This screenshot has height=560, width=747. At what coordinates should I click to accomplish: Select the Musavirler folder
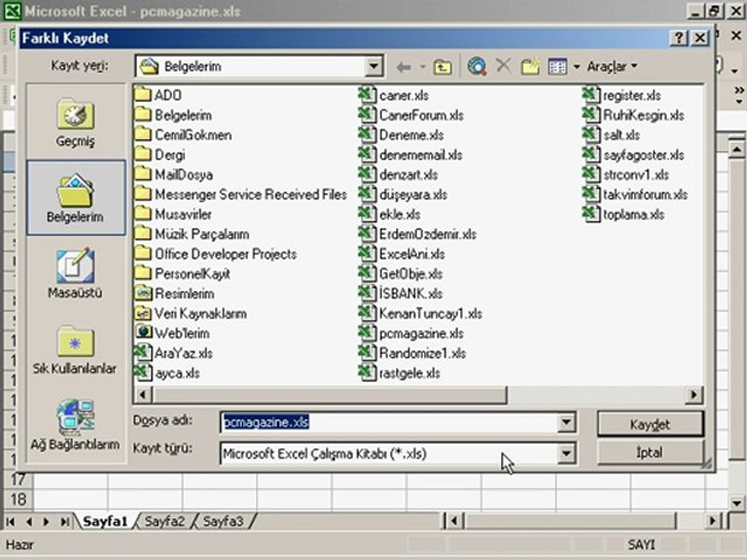pyautogui.click(x=174, y=215)
